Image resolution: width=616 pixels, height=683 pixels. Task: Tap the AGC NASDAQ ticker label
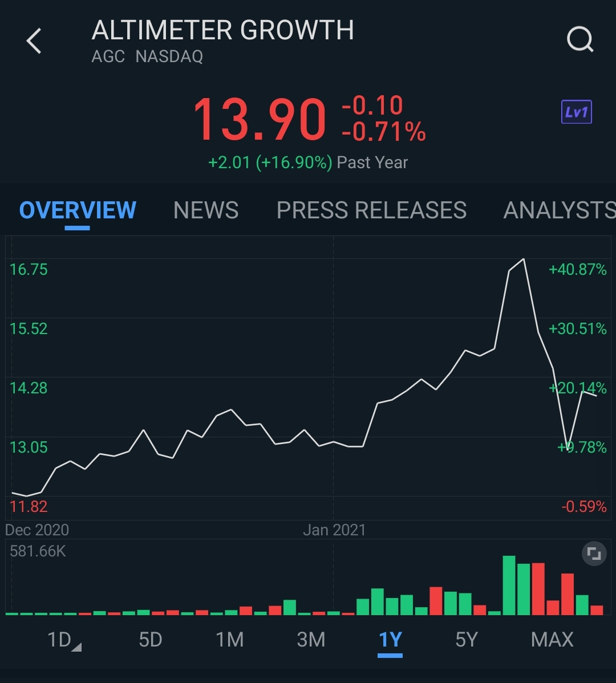tap(147, 56)
